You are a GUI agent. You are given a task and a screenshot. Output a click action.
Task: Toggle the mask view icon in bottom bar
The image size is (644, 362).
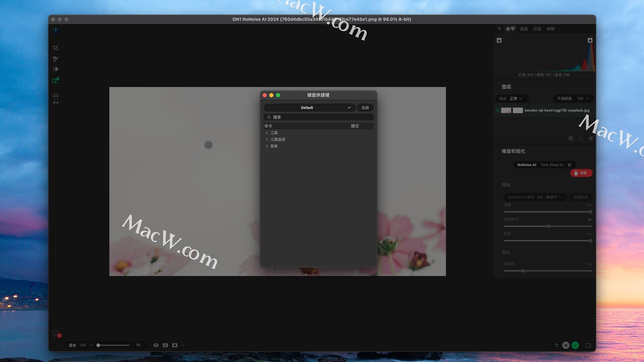[x=175, y=345]
